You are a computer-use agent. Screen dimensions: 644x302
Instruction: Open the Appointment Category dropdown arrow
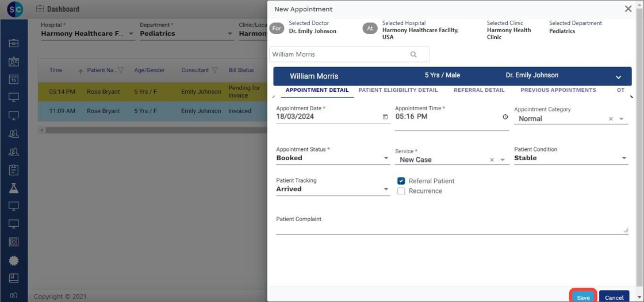click(621, 119)
